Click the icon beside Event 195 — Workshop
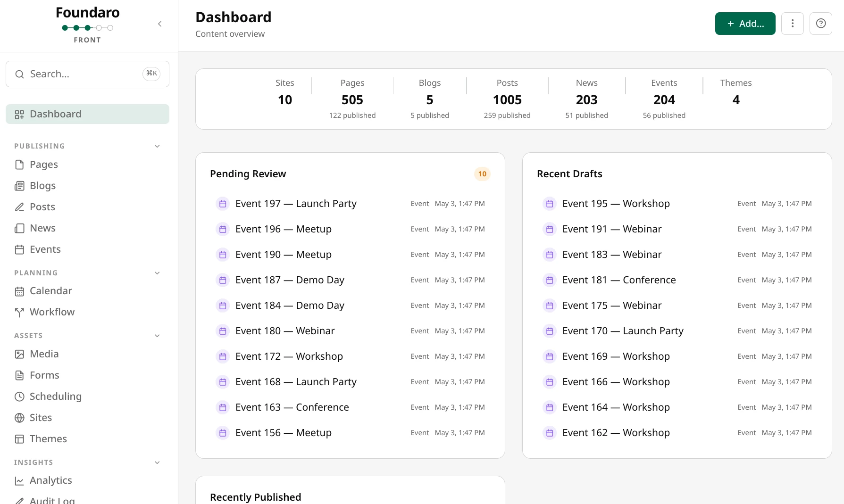This screenshot has width=844, height=504. coord(550,204)
